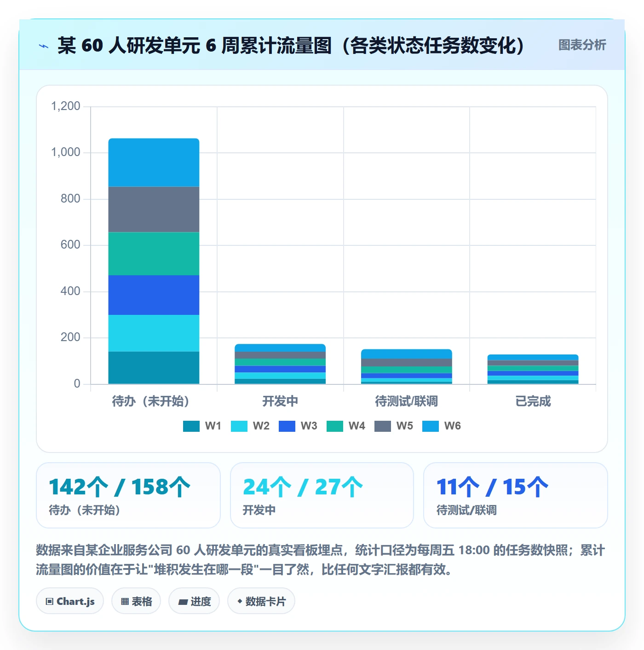Click the 600 y-axis value

[70, 245]
